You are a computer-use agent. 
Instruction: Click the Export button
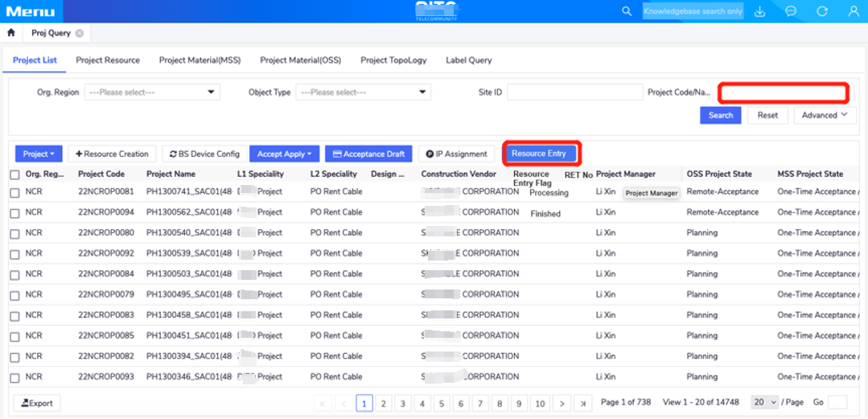coord(37,404)
